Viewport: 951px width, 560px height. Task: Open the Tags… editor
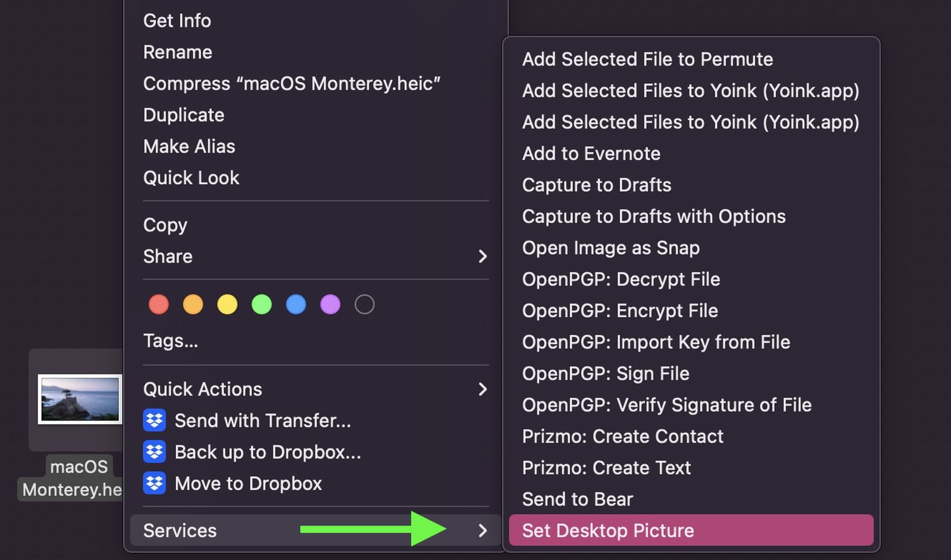tap(171, 341)
